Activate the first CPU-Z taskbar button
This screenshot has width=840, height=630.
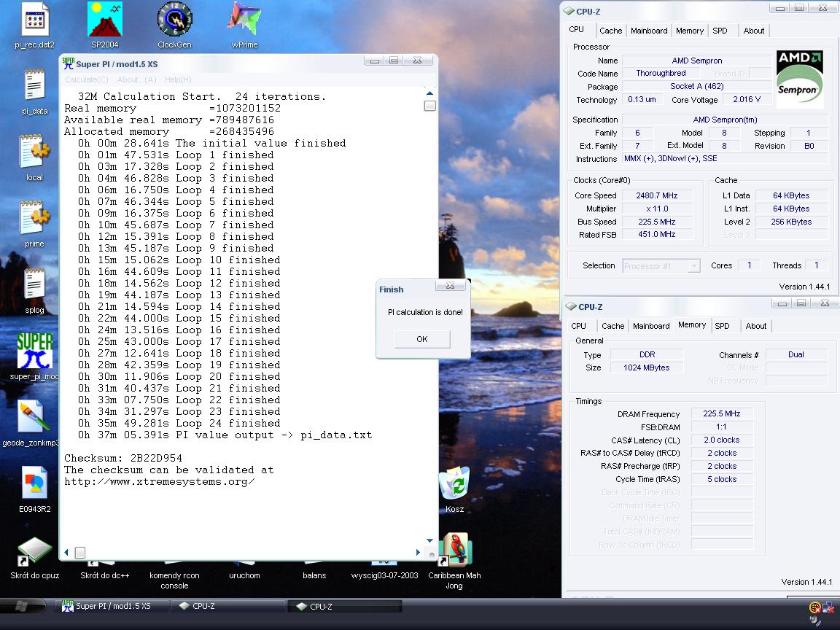click(x=228, y=606)
